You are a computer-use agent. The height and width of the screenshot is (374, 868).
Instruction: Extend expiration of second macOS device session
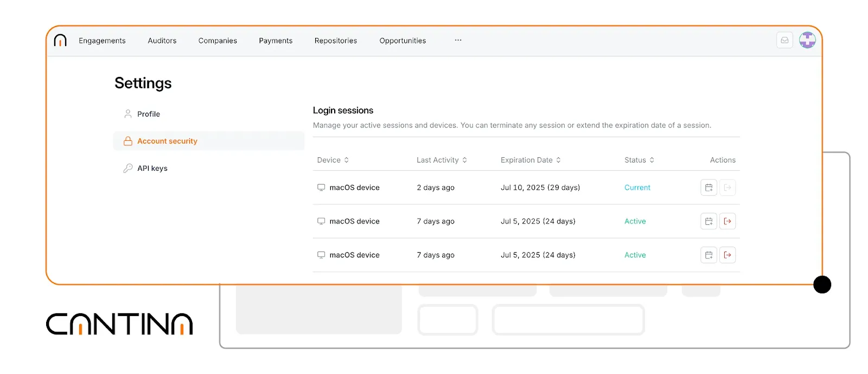click(x=709, y=221)
